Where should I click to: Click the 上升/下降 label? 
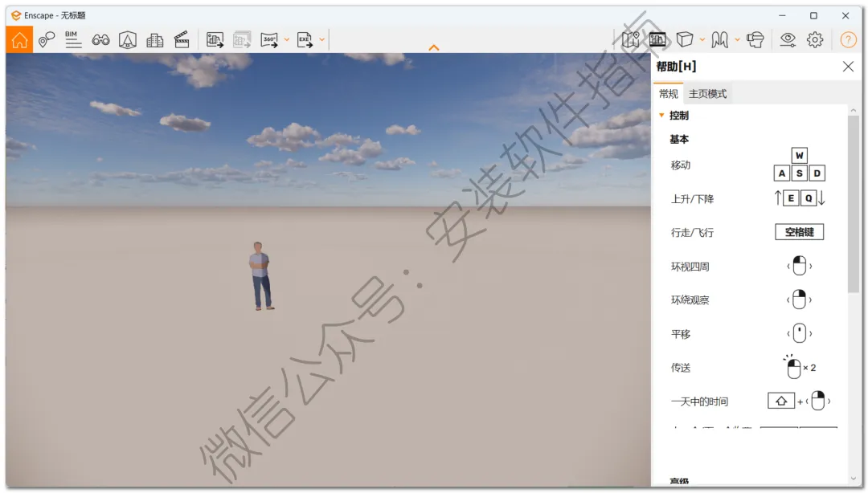[692, 199]
